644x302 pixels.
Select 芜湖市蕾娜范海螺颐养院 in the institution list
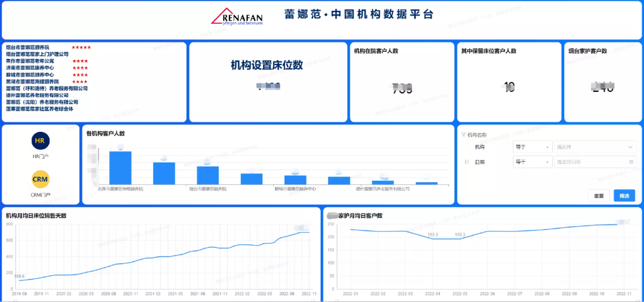click(32, 81)
